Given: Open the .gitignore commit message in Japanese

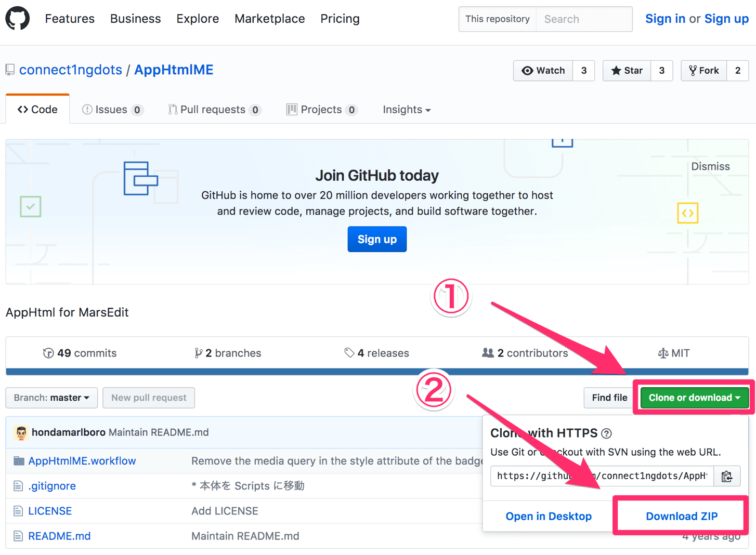Looking at the screenshot, I should (x=247, y=486).
